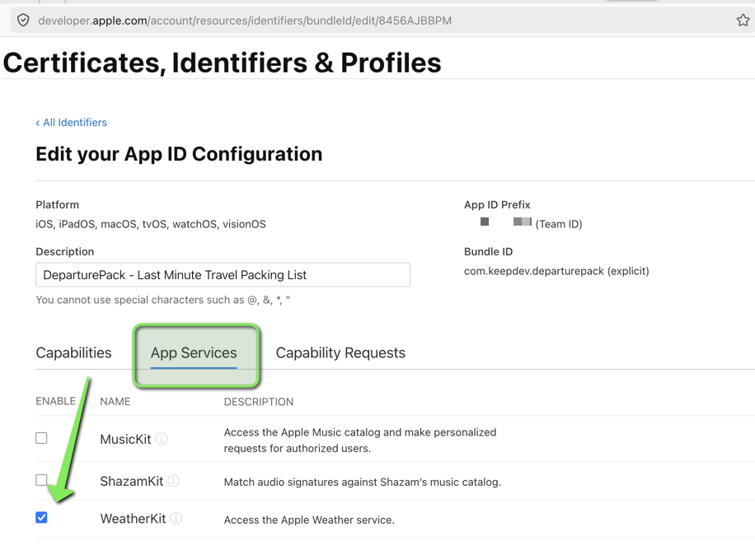
Task: Show MusicKit info icon details
Action: 162,439
